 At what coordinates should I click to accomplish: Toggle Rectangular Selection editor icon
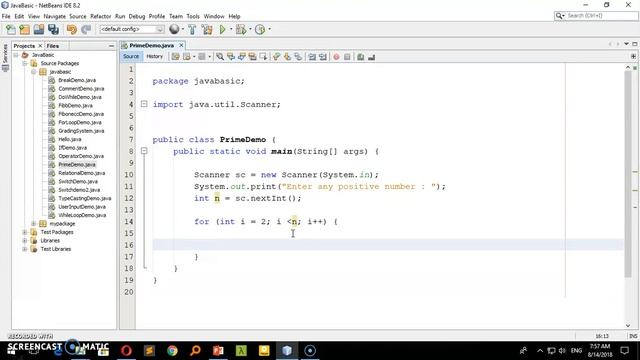[x=263, y=57]
